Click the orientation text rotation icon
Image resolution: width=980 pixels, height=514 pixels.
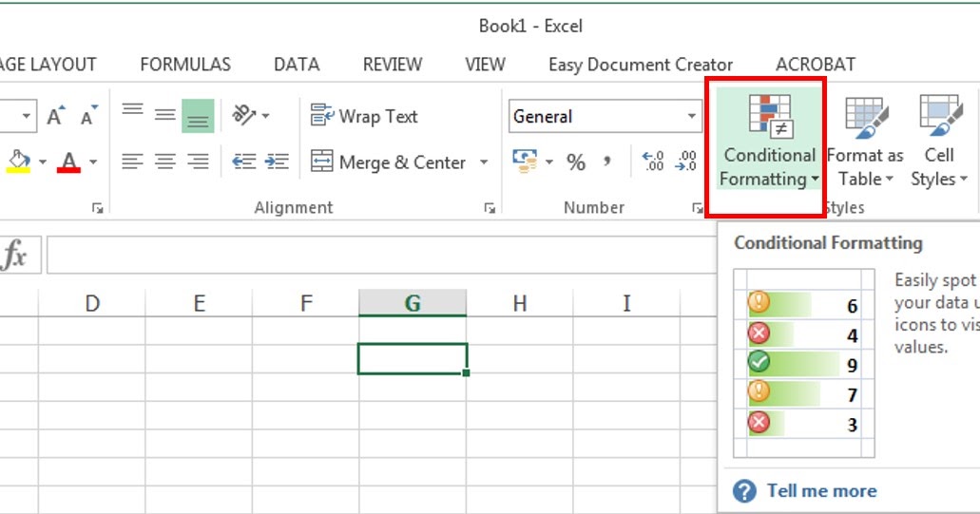click(x=243, y=115)
